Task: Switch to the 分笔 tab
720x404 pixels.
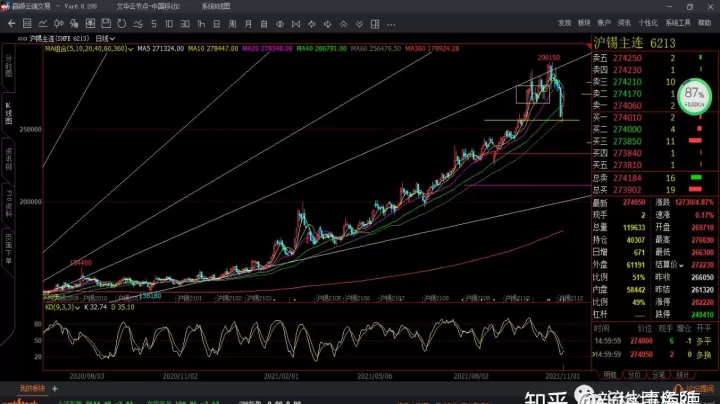Action: (x=658, y=375)
